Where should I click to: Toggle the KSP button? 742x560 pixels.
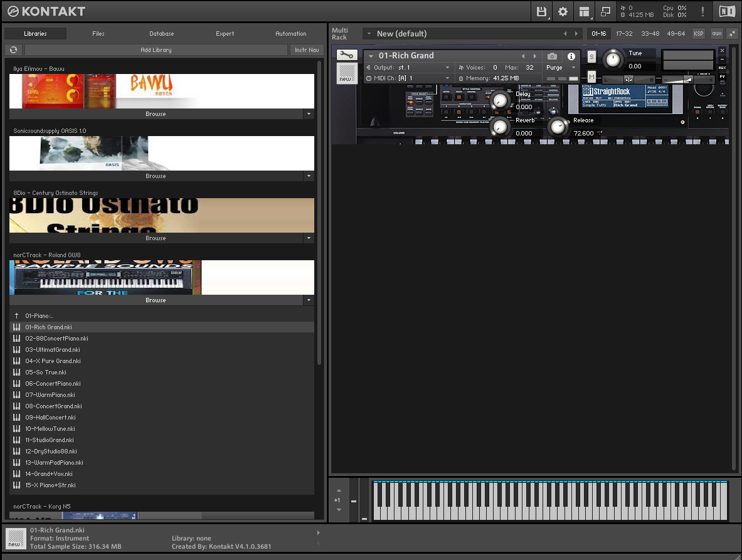(x=699, y=34)
